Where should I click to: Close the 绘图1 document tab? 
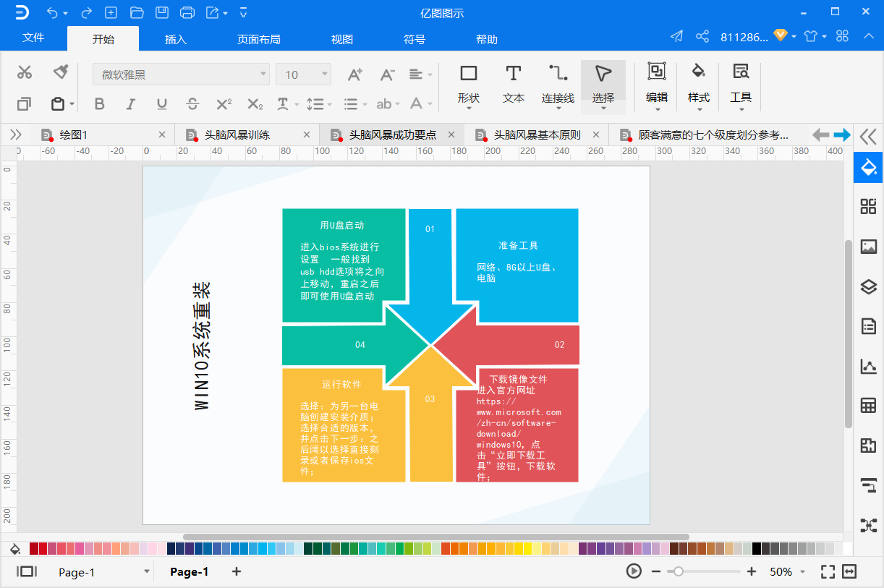click(162, 135)
